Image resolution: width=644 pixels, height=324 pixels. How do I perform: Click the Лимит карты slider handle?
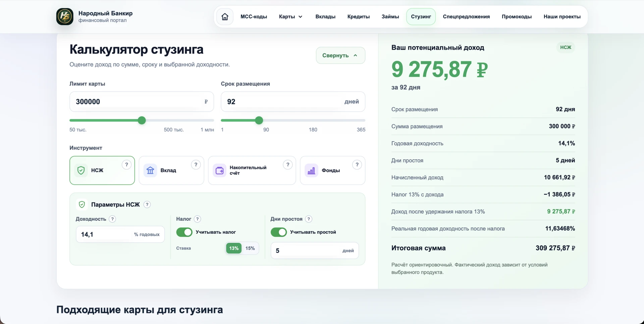[142, 120]
